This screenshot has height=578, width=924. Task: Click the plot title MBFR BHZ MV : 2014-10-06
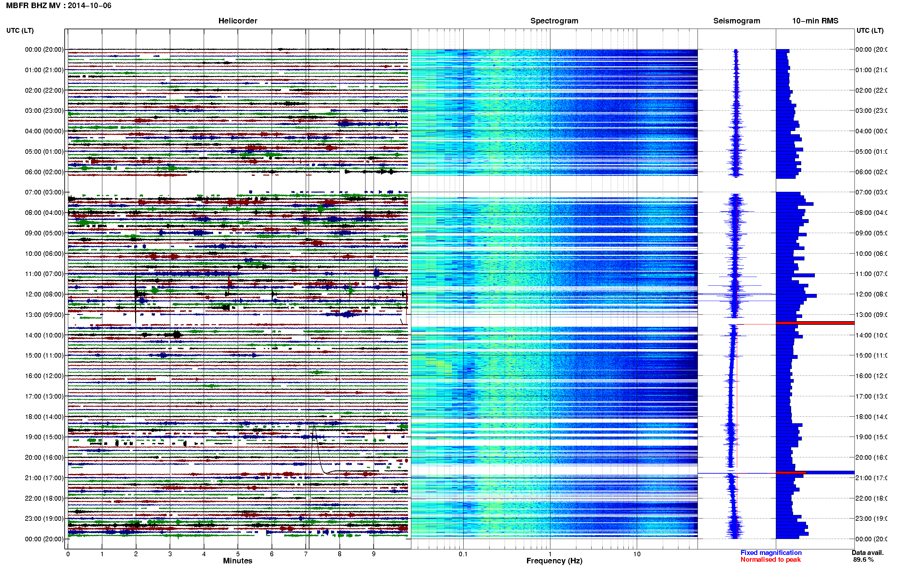pyautogui.click(x=59, y=6)
